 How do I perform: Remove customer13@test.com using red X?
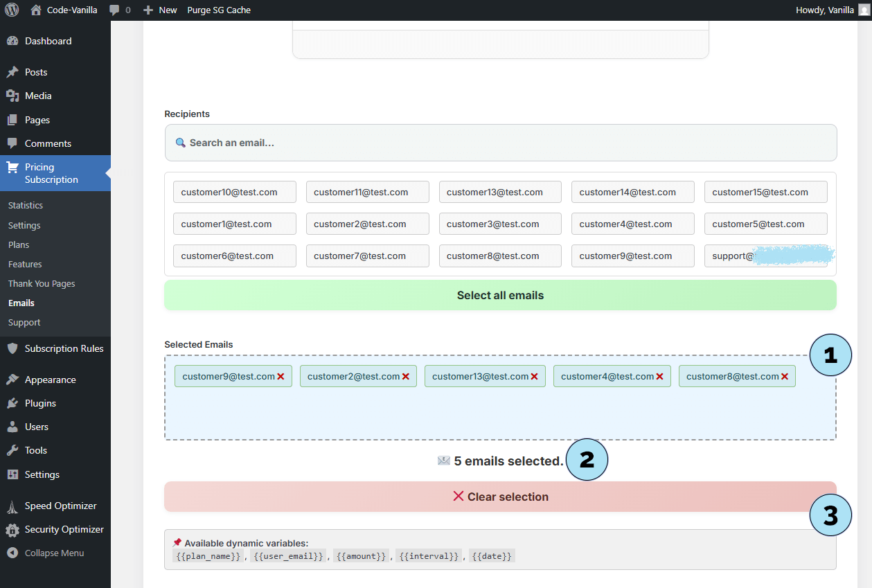tap(535, 377)
